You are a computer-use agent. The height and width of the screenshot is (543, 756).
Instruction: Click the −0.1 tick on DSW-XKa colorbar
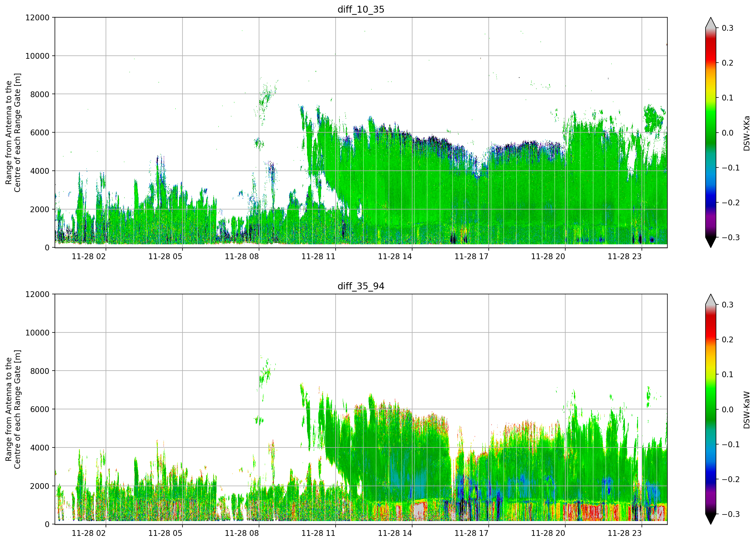[731, 167]
